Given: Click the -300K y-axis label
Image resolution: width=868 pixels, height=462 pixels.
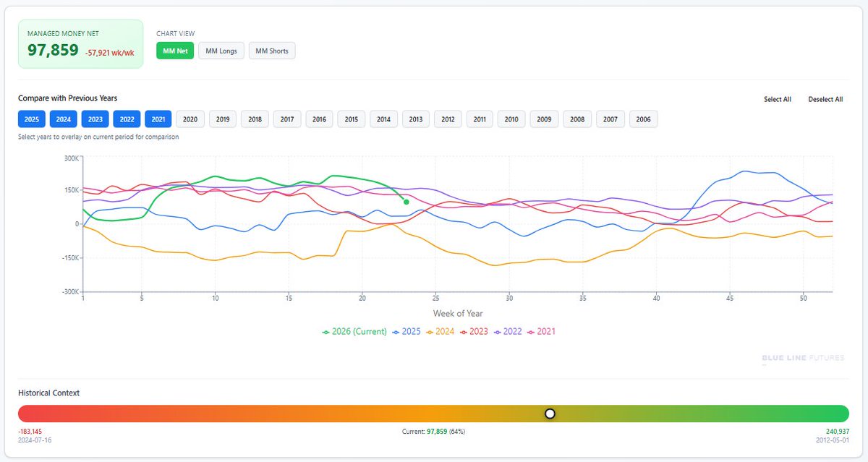Looking at the screenshot, I should 69,292.
